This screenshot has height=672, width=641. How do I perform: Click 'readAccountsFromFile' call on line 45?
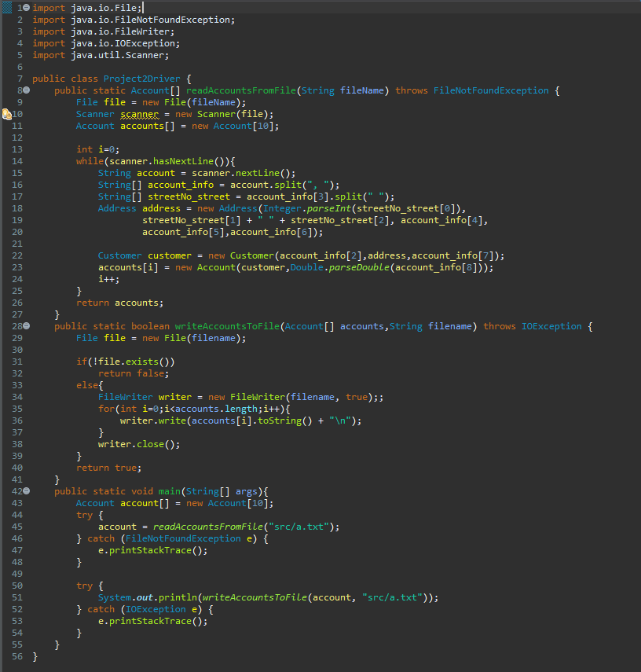[208, 527]
